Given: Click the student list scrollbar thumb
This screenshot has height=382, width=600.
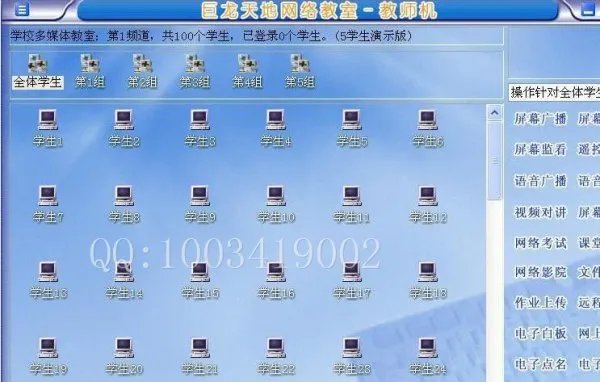Looking at the screenshot, I should pyautogui.click(x=494, y=161).
